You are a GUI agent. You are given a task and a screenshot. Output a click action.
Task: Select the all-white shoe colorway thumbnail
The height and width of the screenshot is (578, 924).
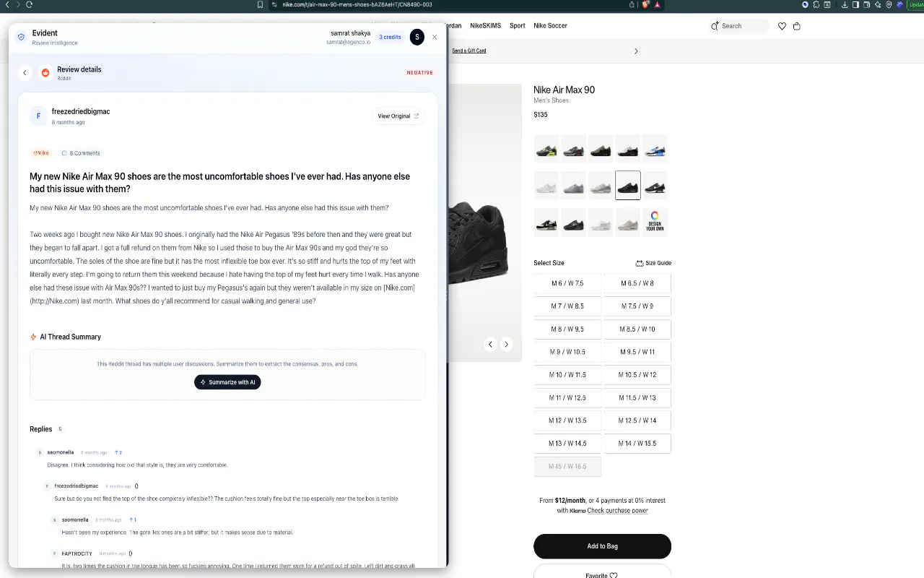tap(546, 185)
